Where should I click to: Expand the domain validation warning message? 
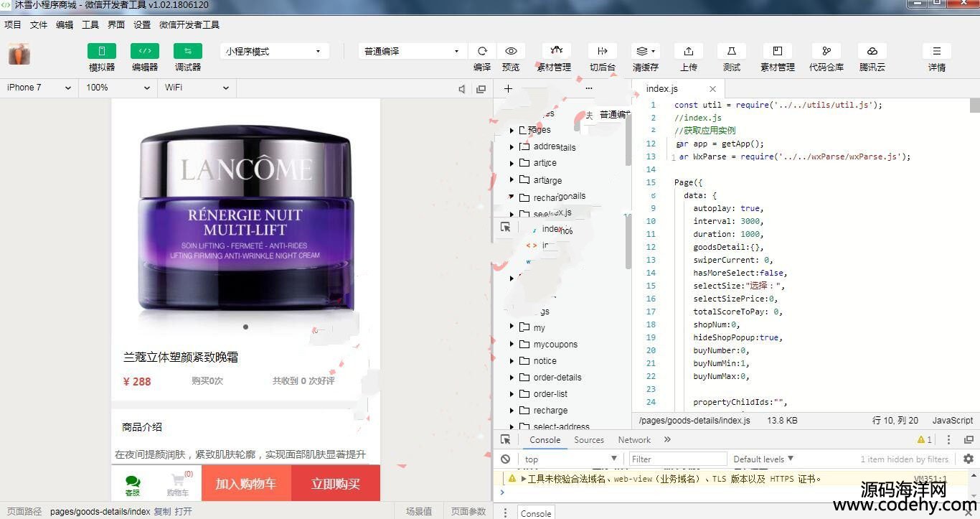coord(524,478)
